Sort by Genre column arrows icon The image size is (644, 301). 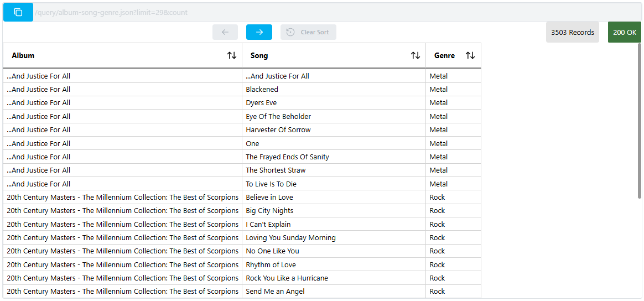click(x=470, y=55)
